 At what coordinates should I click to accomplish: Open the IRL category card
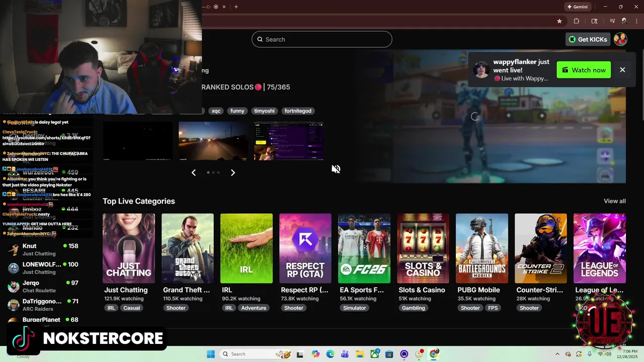(247, 248)
